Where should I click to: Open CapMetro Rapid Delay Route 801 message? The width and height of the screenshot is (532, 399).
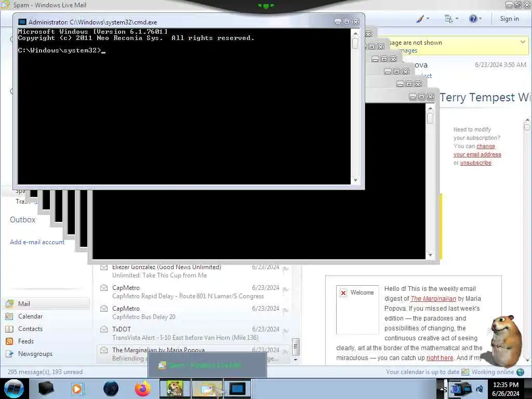coord(193,292)
